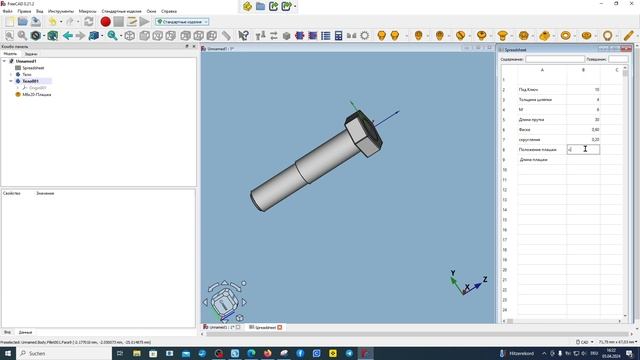Open the Файл menu
640x360 pixels.
tap(7, 11)
